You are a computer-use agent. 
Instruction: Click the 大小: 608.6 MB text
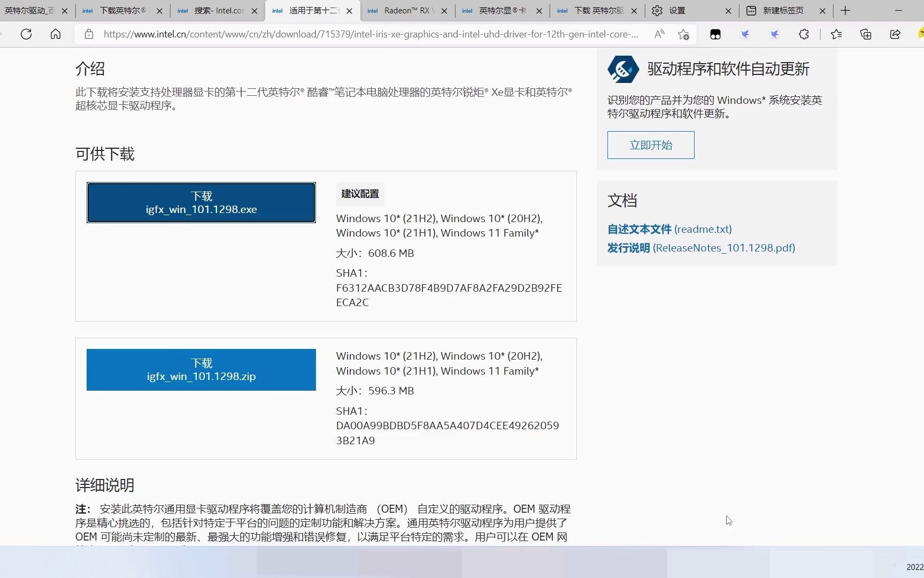pos(375,253)
